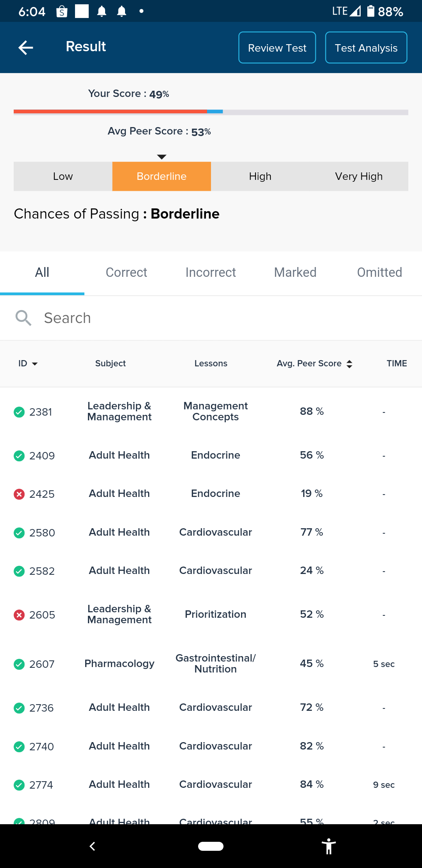Click the Lessons column header
This screenshot has height=868, width=422.
pyautogui.click(x=211, y=364)
